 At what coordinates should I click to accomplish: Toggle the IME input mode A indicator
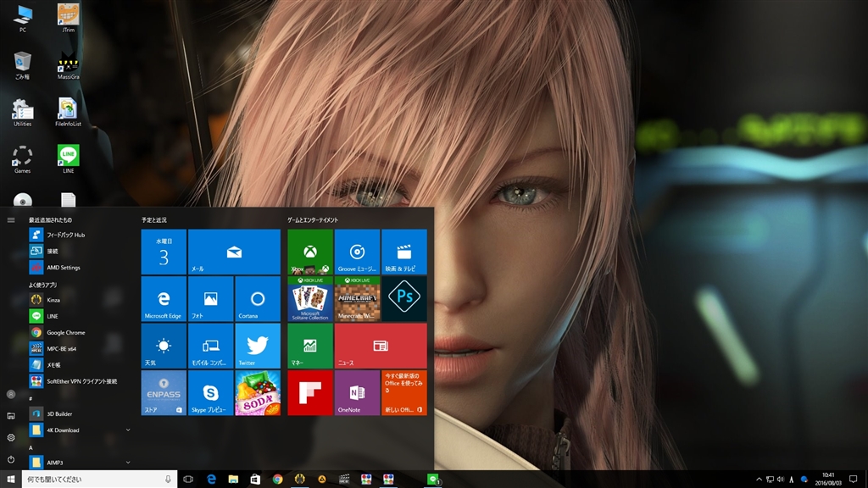click(x=792, y=480)
